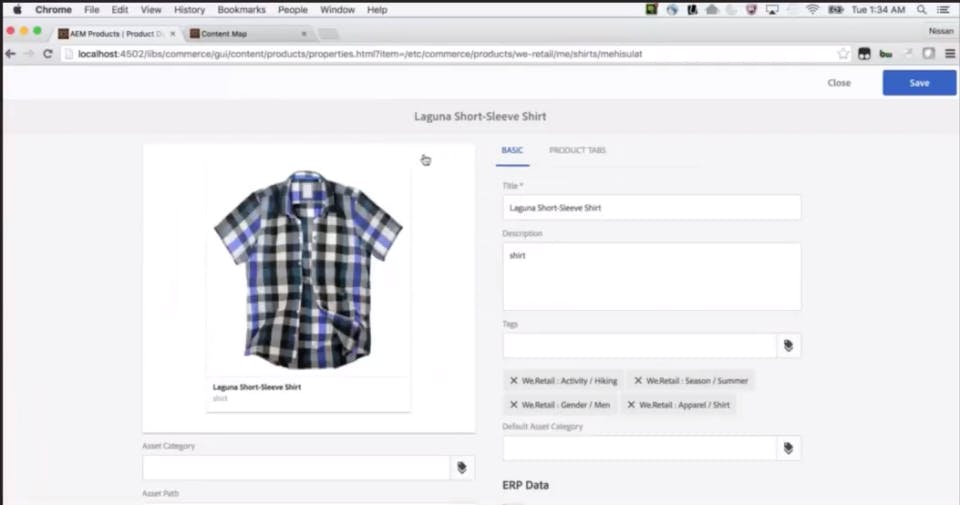Switch to the Product Tabs tab
Screen dimensions: 960x505
(577, 150)
